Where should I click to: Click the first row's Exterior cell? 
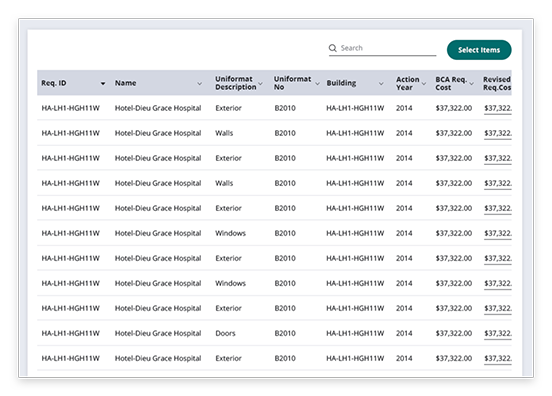(228, 108)
